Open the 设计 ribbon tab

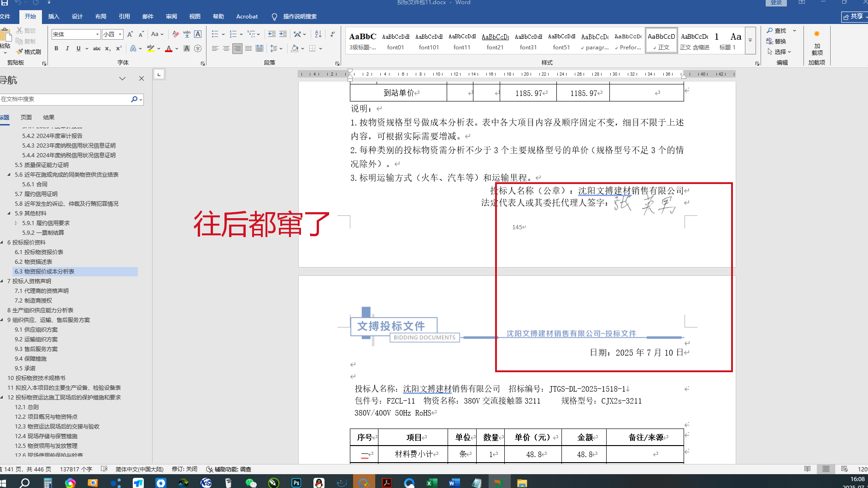(x=77, y=17)
